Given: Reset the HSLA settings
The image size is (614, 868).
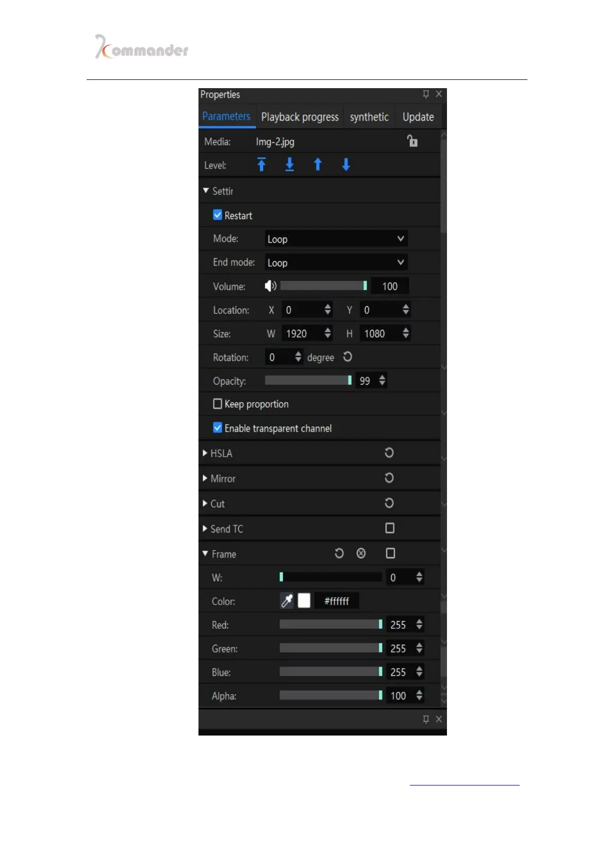Looking at the screenshot, I should click(x=389, y=453).
